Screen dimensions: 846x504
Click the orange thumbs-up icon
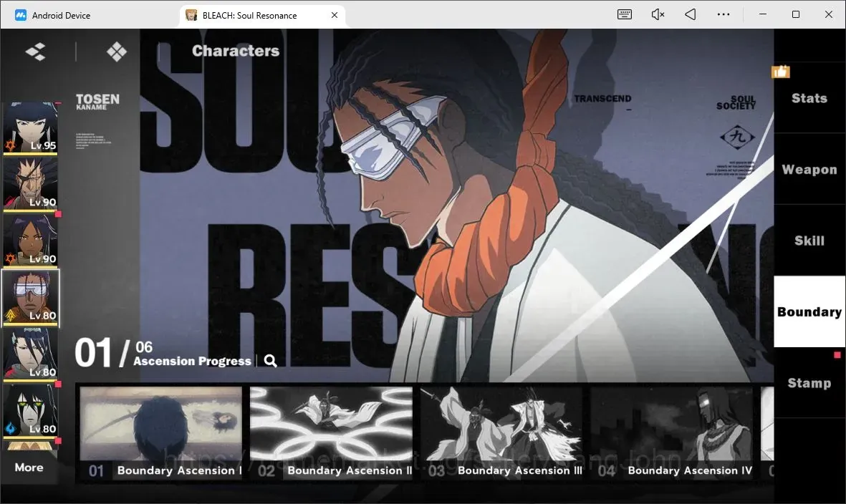point(781,71)
